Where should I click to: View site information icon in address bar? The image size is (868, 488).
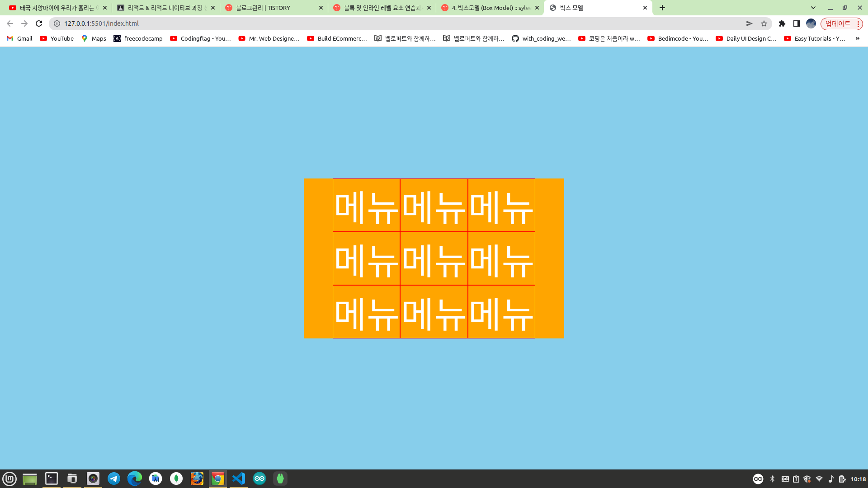click(57, 23)
